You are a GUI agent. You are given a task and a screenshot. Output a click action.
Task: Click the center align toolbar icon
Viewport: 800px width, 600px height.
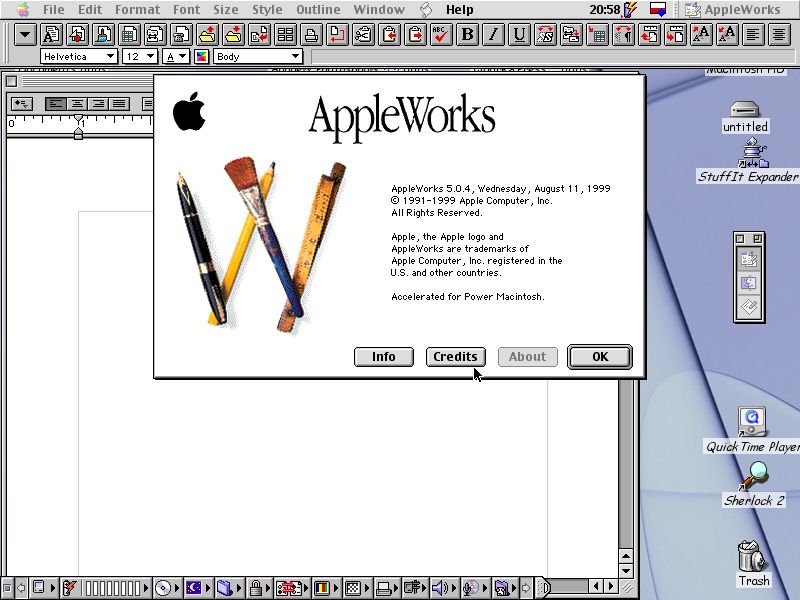click(780, 35)
